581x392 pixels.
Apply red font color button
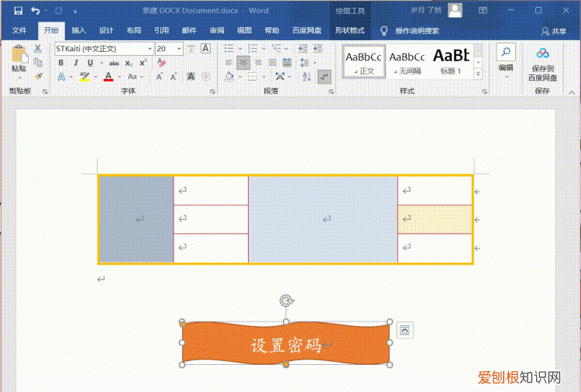click(108, 77)
